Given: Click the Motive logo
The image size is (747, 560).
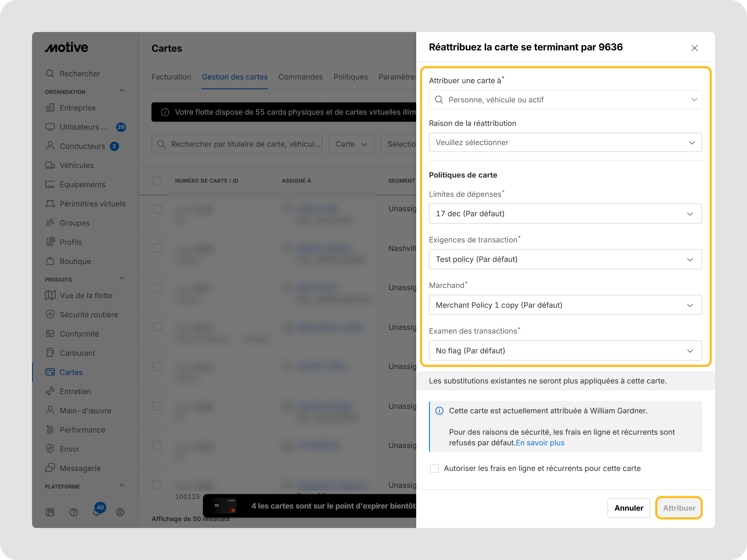Looking at the screenshot, I should (66, 47).
